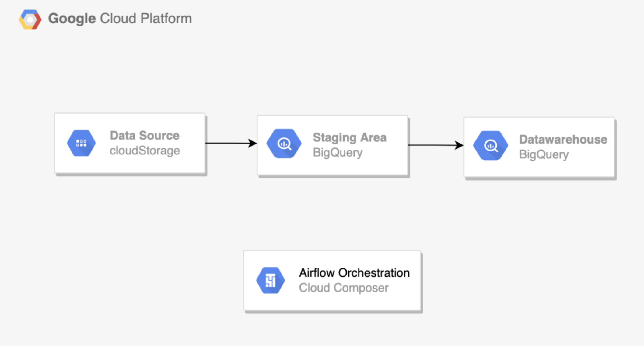Click the 'Google Cloud Platform' title text
644x346 pixels.
click(x=120, y=19)
